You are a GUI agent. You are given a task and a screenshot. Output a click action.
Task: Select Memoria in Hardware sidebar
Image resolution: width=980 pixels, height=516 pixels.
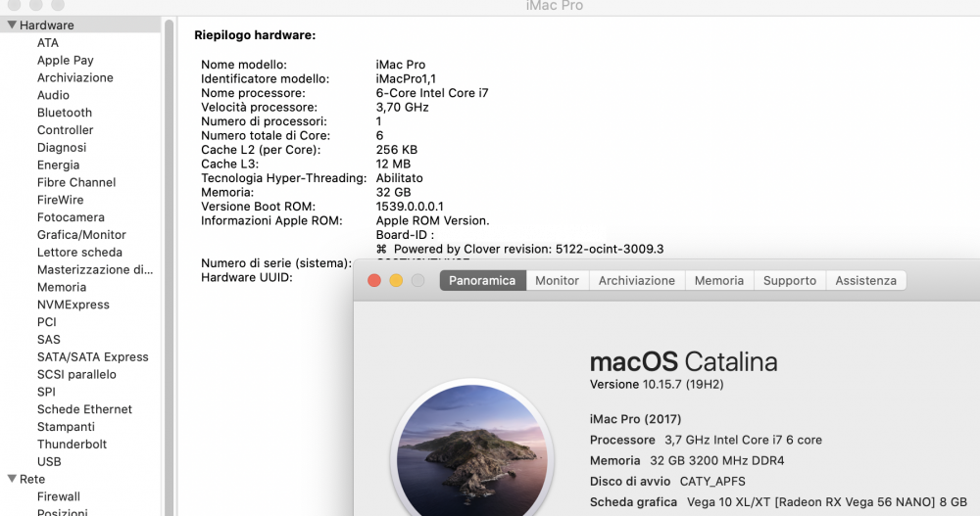pyautogui.click(x=61, y=287)
